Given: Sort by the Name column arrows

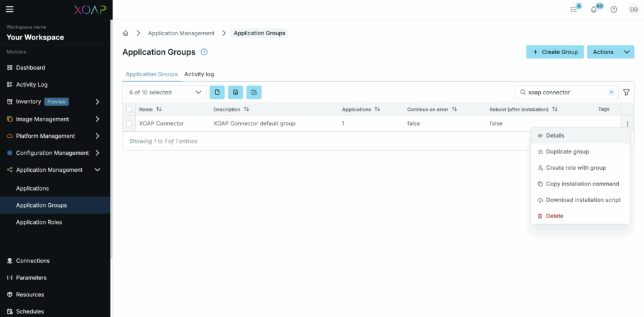Looking at the screenshot, I should tap(159, 109).
